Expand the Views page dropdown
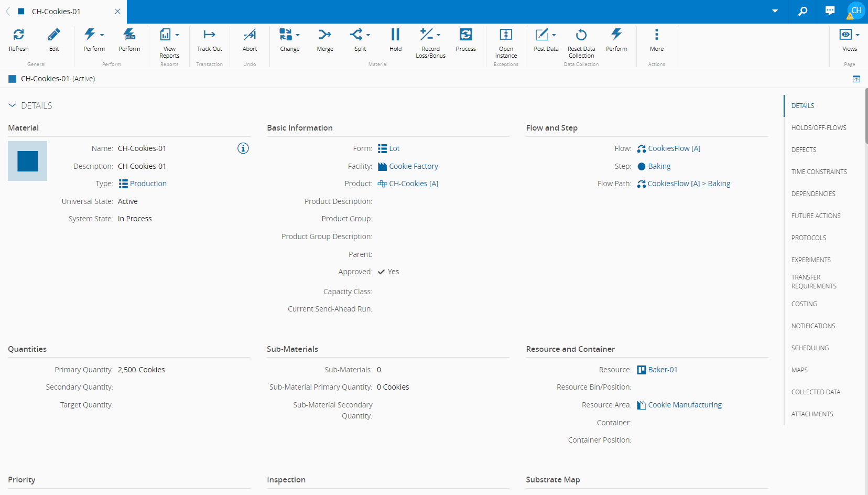The height and width of the screenshot is (495, 868). 858,35
